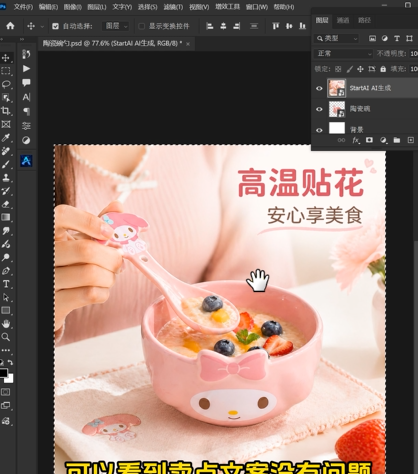Click the 不透明度 opacity value field
Screen dimensions: 418x474
[414, 53]
